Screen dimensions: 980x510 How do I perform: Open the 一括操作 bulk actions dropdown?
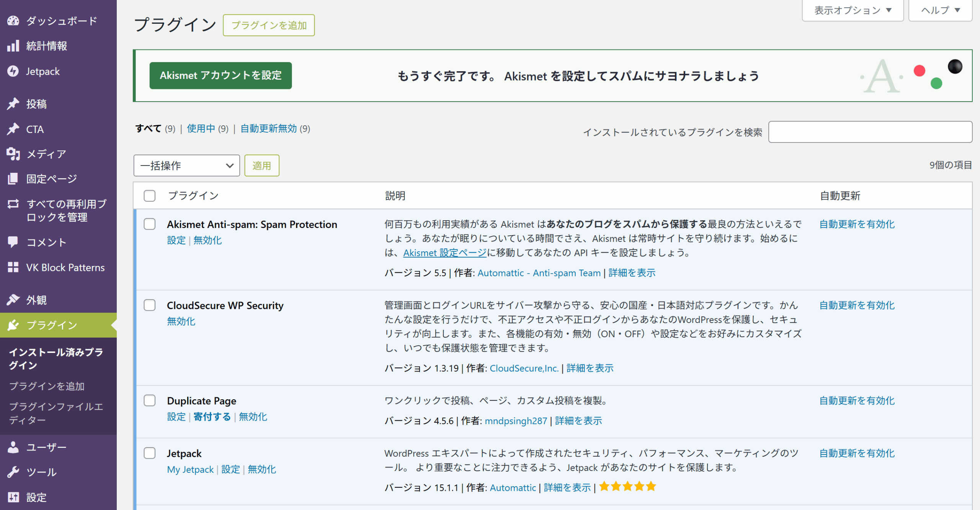point(186,166)
